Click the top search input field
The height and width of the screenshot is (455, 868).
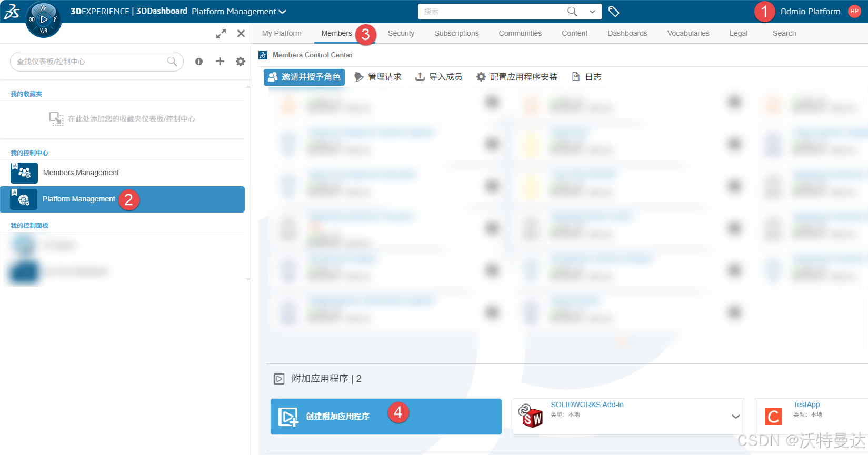click(492, 12)
